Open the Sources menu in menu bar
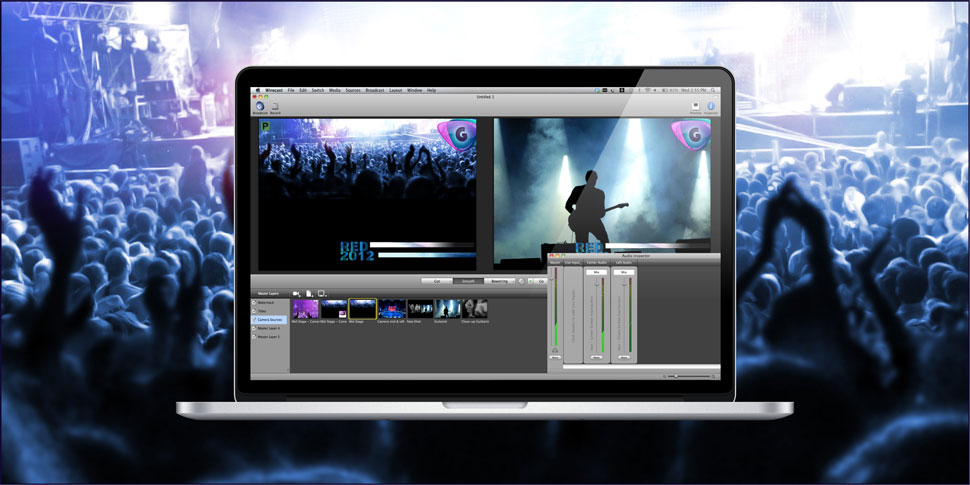 click(x=352, y=90)
